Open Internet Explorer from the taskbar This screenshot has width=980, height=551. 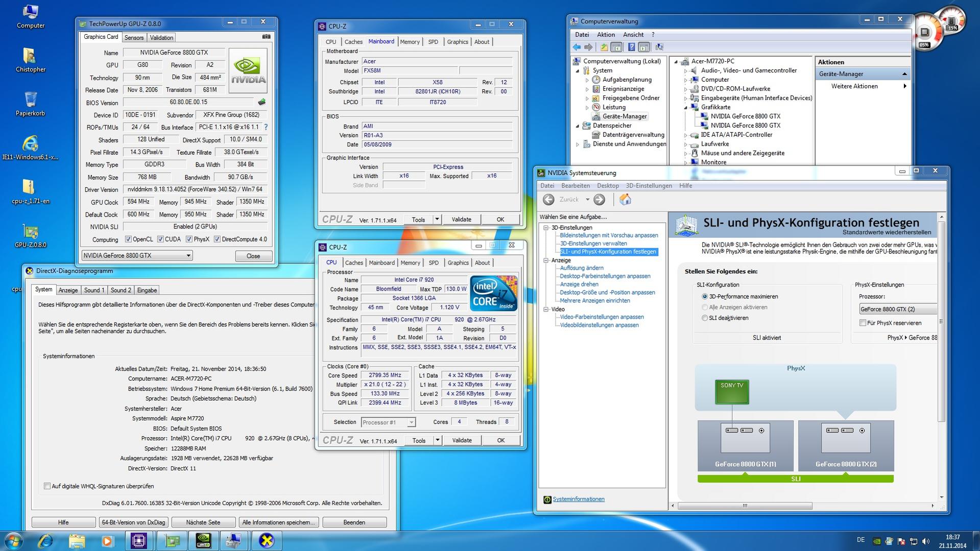pos(45,540)
